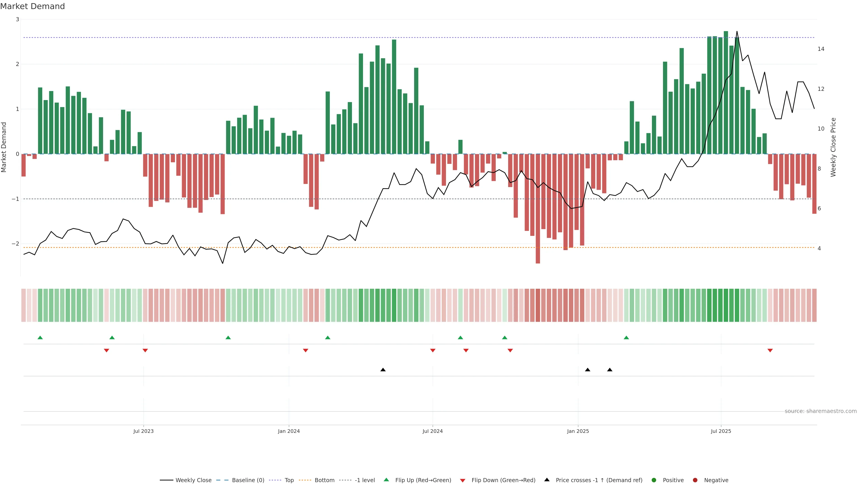
Task: Click the black Price crosses -1 legend triangle
Action: (547, 480)
